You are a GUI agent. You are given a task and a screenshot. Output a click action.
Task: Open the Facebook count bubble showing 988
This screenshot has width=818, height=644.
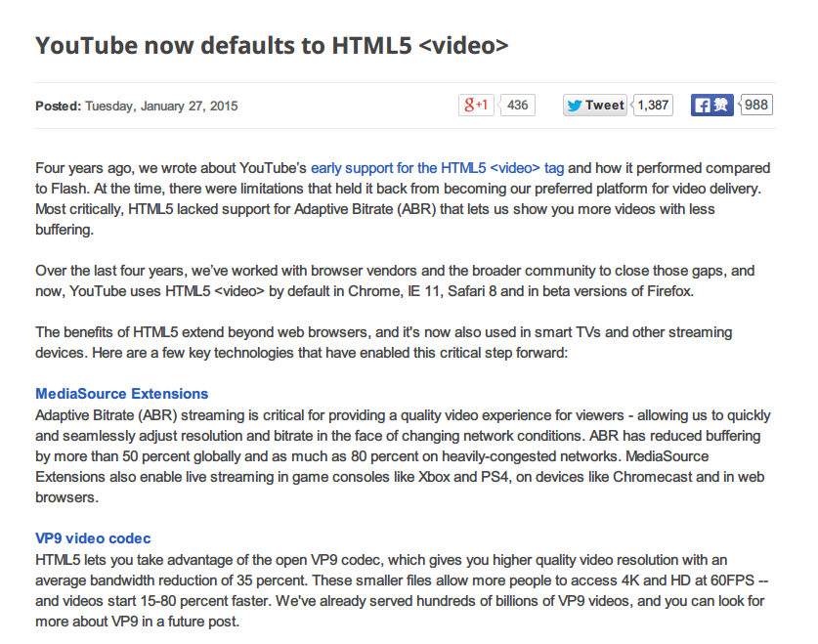(x=755, y=106)
